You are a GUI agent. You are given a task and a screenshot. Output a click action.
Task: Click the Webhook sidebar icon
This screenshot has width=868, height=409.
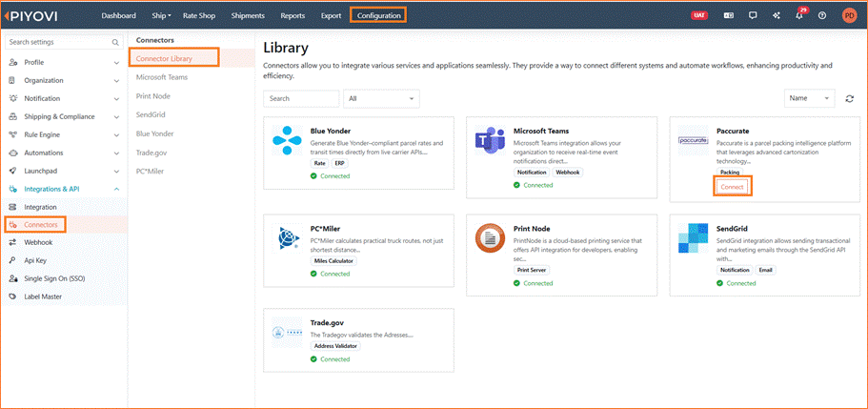click(12, 243)
